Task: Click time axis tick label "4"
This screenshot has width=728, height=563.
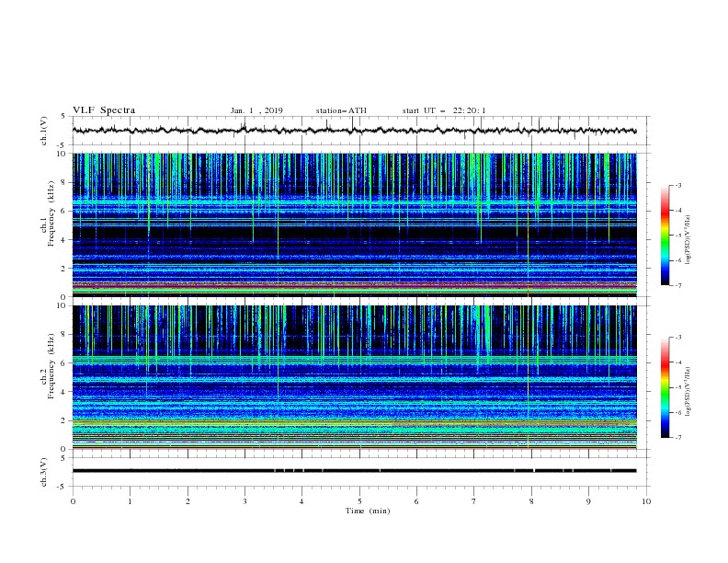Action: click(301, 501)
